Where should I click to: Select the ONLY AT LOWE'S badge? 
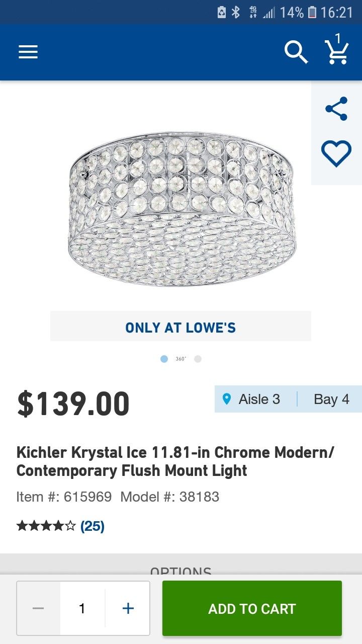pyautogui.click(x=180, y=327)
